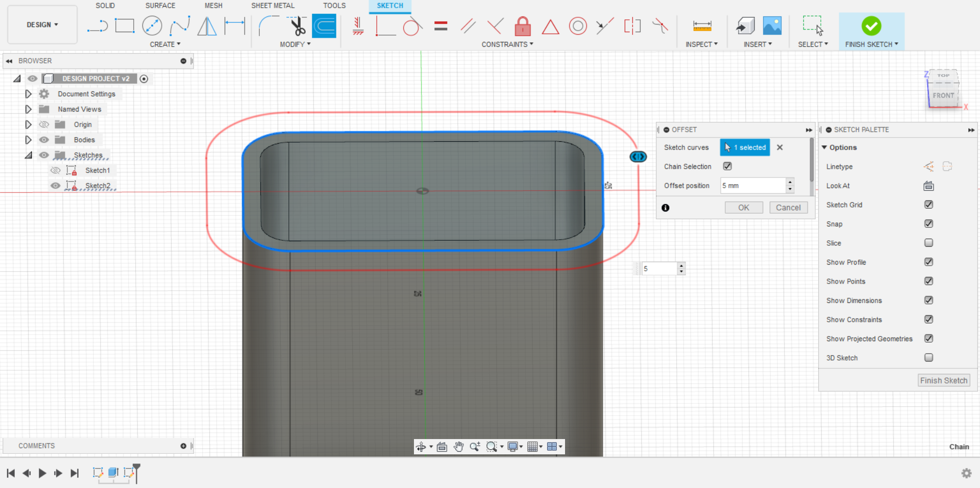Screen dimensions: 980x488
Task: Select the Sketch Dimension tool
Action: [235, 25]
